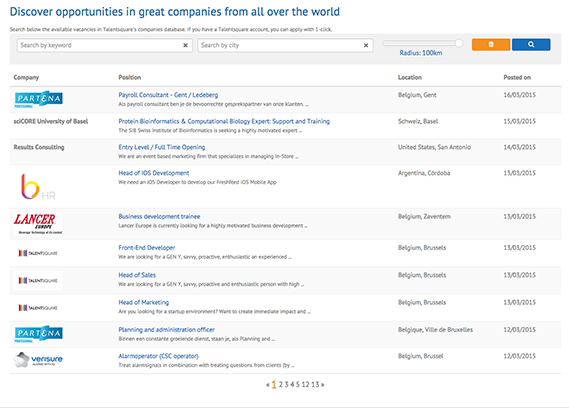This screenshot has height=408, width=569.
Task: Click the Radius: 100km label
Action: coord(421,53)
